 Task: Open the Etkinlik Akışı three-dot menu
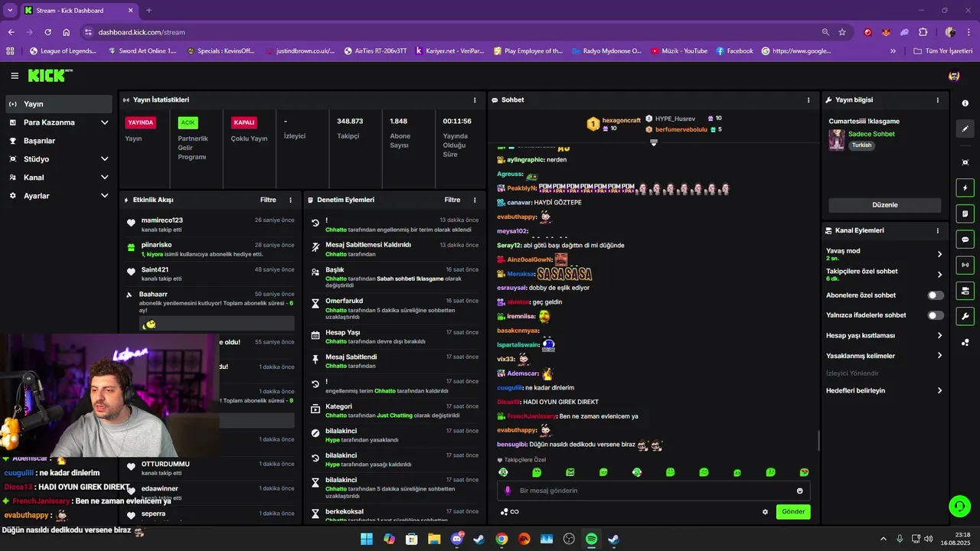coord(290,200)
